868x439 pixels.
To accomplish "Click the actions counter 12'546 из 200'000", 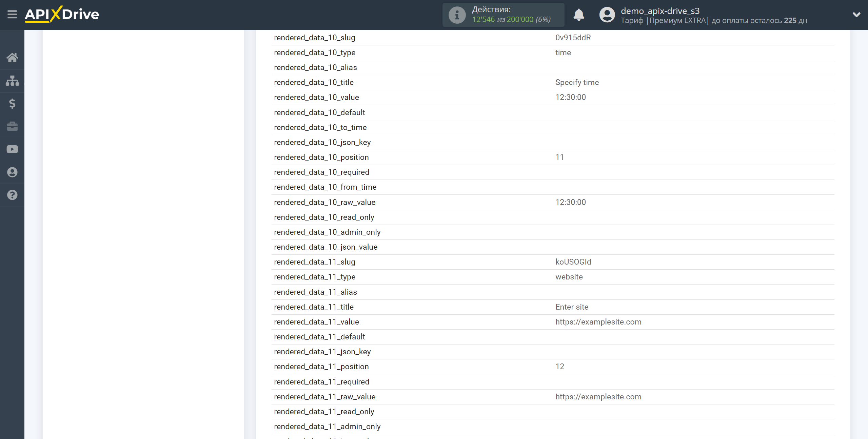I will tap(511, 20).
